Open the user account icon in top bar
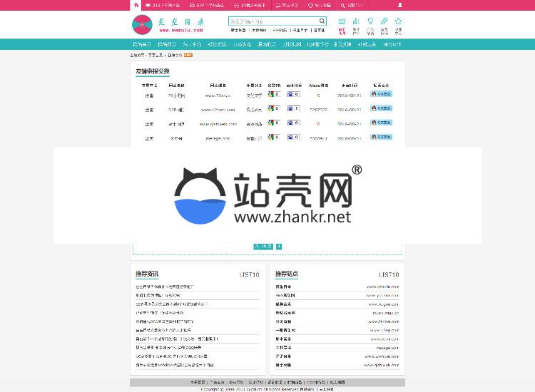The image size is (535, 392). coord(400,5)
